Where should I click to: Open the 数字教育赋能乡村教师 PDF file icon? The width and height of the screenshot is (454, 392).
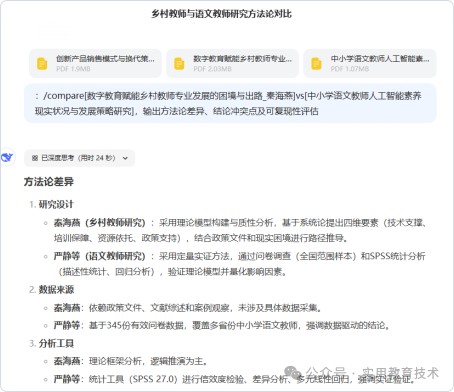179,64
